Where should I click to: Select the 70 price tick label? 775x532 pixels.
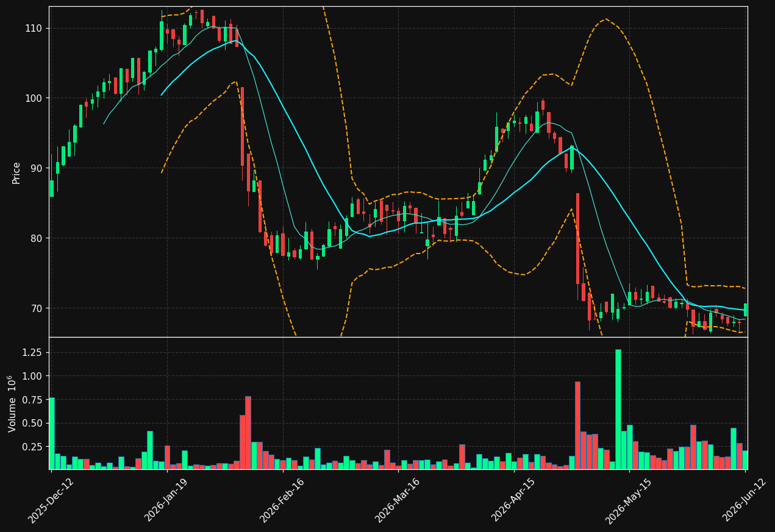36,308
